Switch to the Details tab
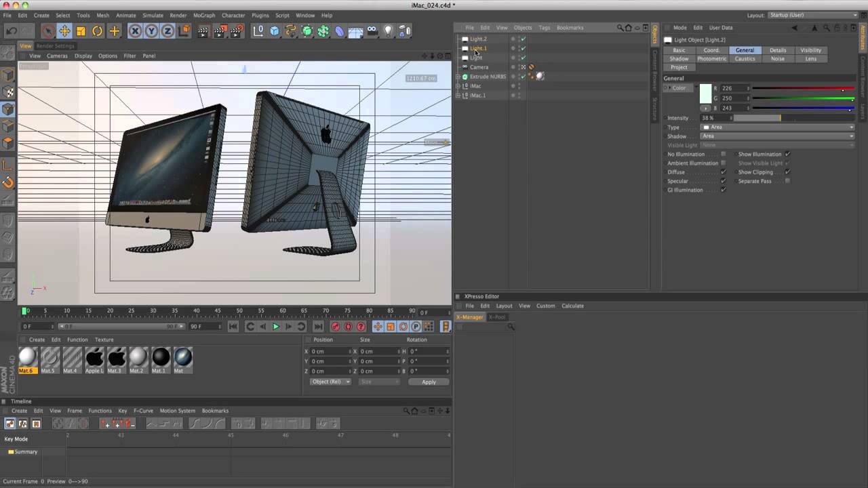The height and width of the screenshot is (488, 868). click(778, 50)
